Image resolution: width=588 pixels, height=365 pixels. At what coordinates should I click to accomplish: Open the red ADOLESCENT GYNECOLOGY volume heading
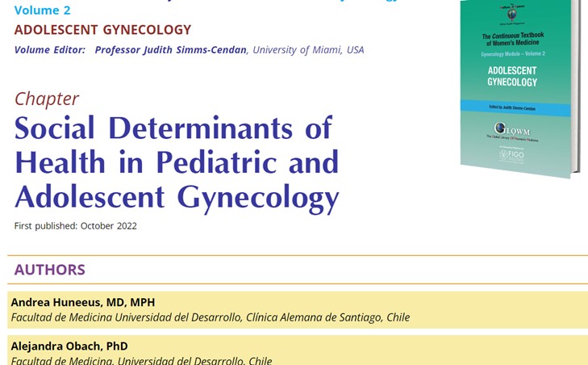102,30
